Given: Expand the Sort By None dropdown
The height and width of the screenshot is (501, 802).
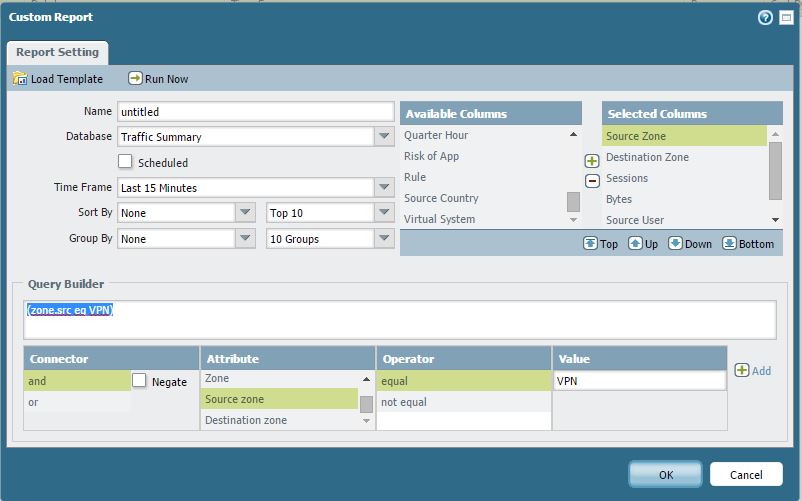Looking at the screenshot, I should click(245, 213).
